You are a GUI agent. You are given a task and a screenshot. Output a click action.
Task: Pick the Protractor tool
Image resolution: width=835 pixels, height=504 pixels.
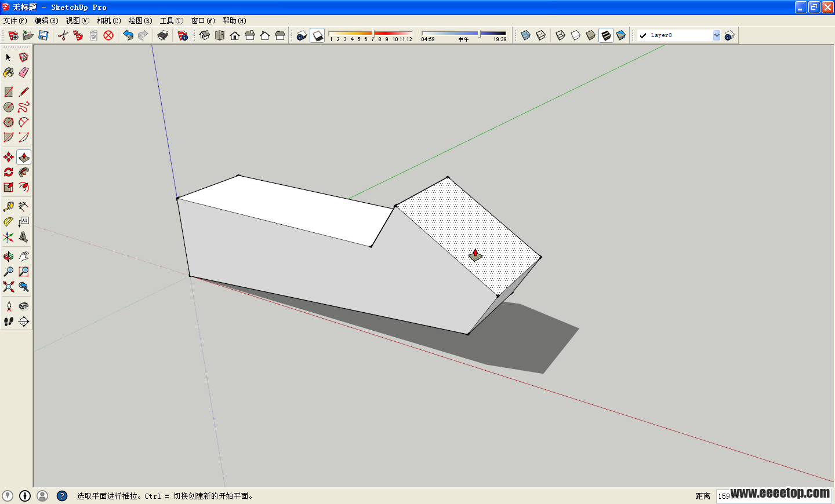point(9,222)
